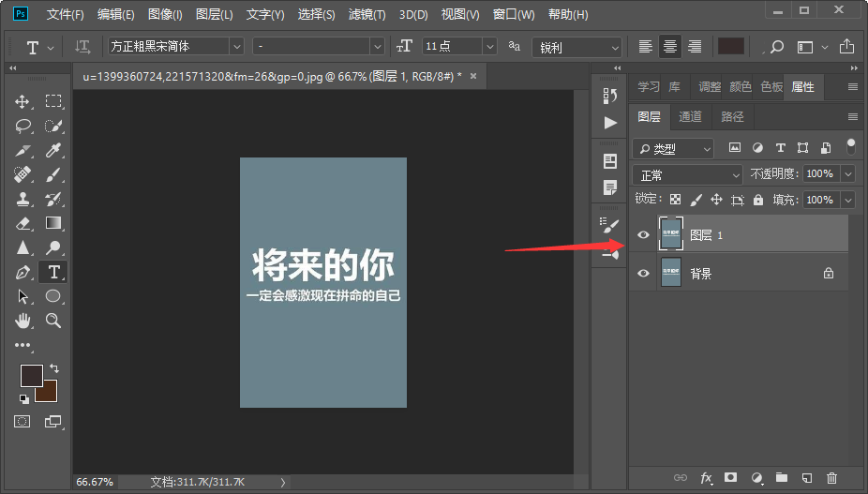This screenshot has width=868, height=494.
Task: Open the blend mode dropdown 正常
Action: (687, 175)
